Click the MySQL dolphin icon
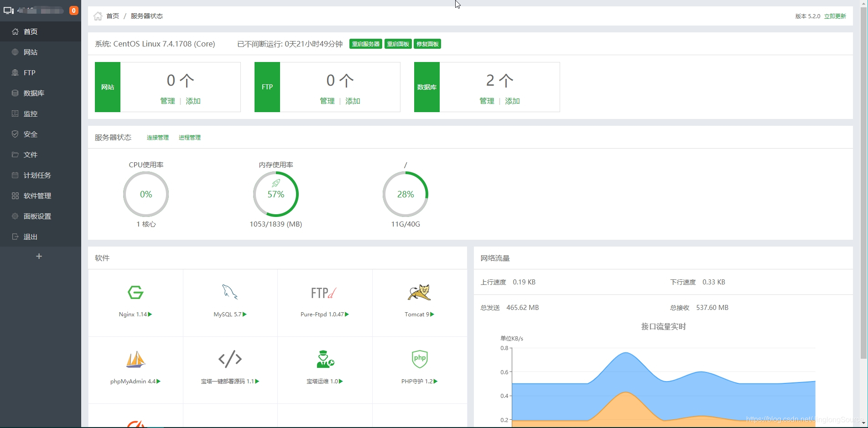 tap(230, 292)
